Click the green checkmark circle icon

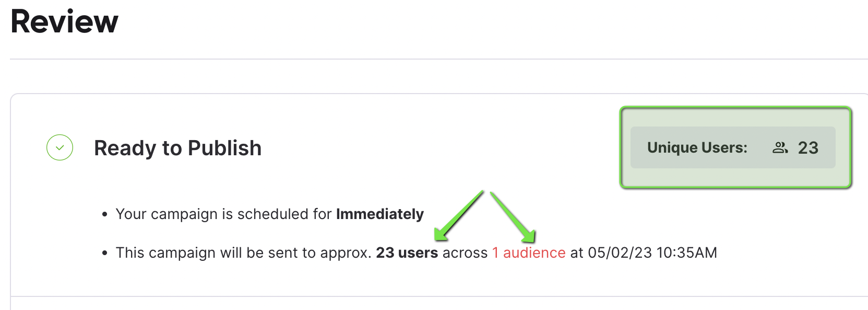click(60, 147)
